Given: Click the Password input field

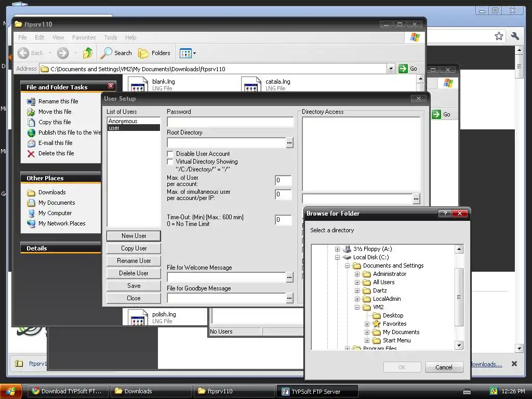Looking at the screenshot, I should [x=230, y=122].
